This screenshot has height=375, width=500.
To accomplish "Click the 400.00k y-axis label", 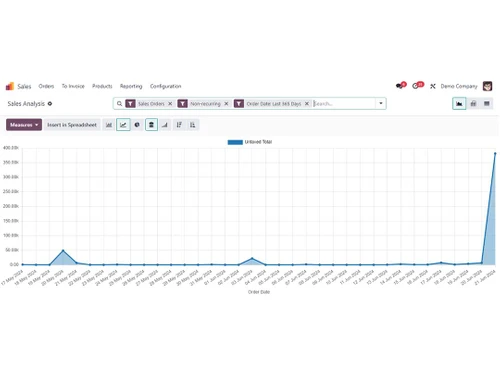I will click(x=11, y=148).
